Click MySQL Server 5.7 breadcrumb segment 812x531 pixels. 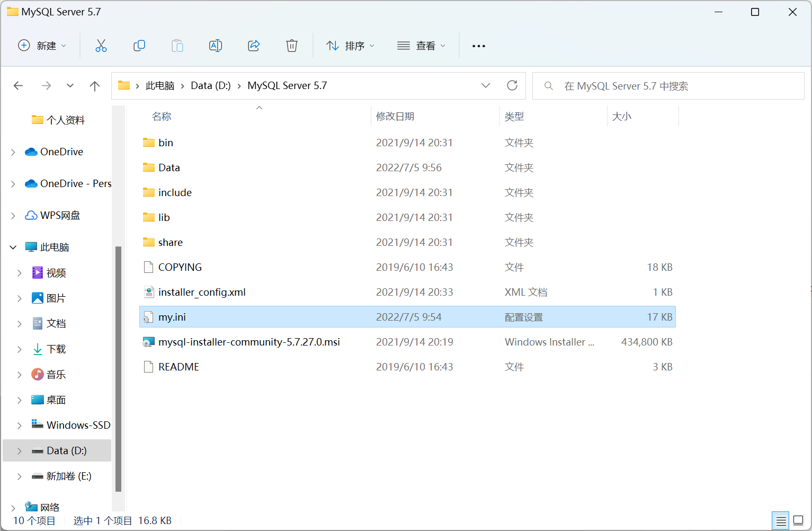pyautogui.click(x=287, y=85)
